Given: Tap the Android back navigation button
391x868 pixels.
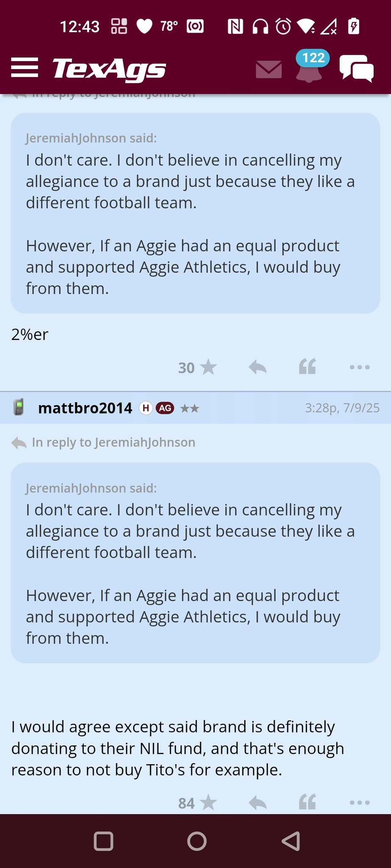Looking at the screenshot, I should coord(291,841).
